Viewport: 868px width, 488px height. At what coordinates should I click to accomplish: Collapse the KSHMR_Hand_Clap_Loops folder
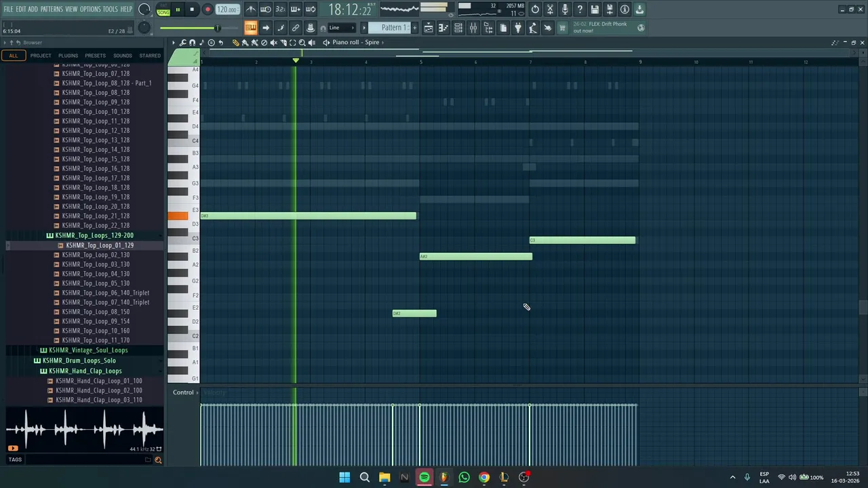(85, 371)
